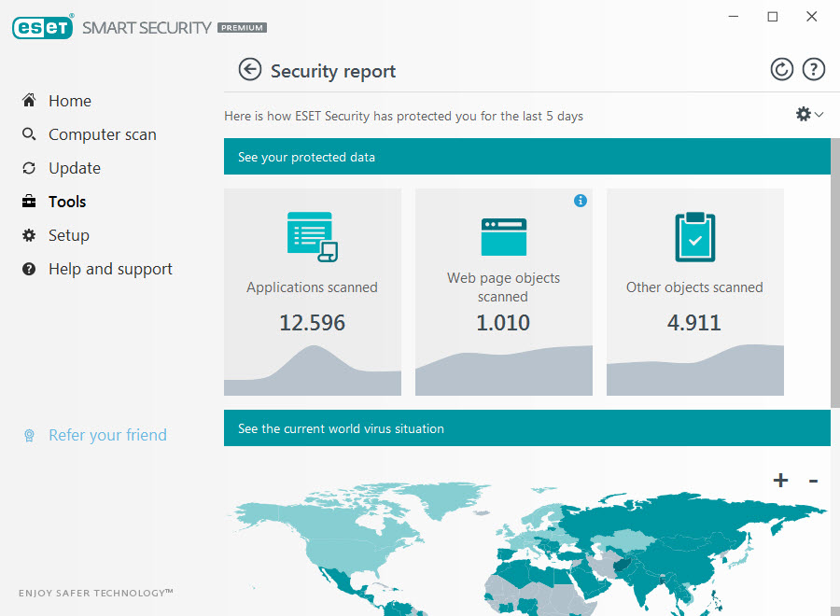Click the Setup gear icon
Viewport: 840px width, 616px height.
coord(29,235)
